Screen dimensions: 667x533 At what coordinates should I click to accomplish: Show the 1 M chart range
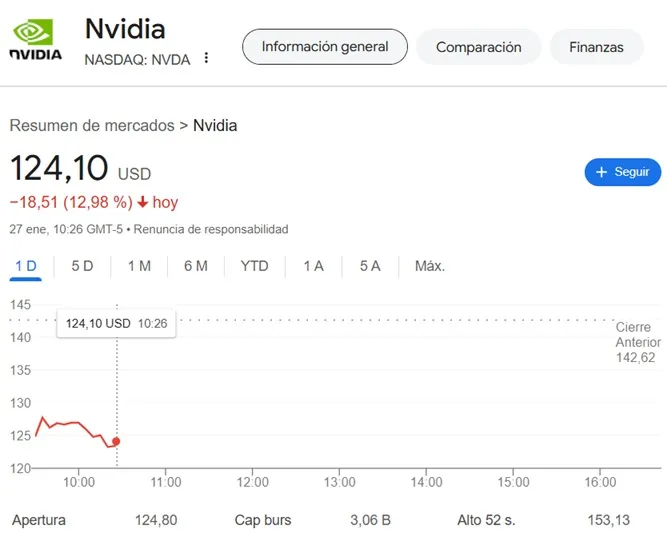139,266
